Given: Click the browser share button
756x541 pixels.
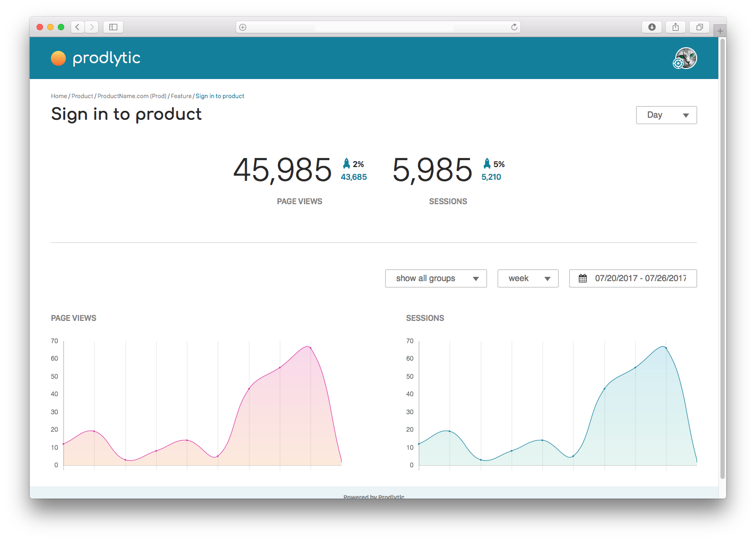Looking at the screenshot, I should pos(675,27).
